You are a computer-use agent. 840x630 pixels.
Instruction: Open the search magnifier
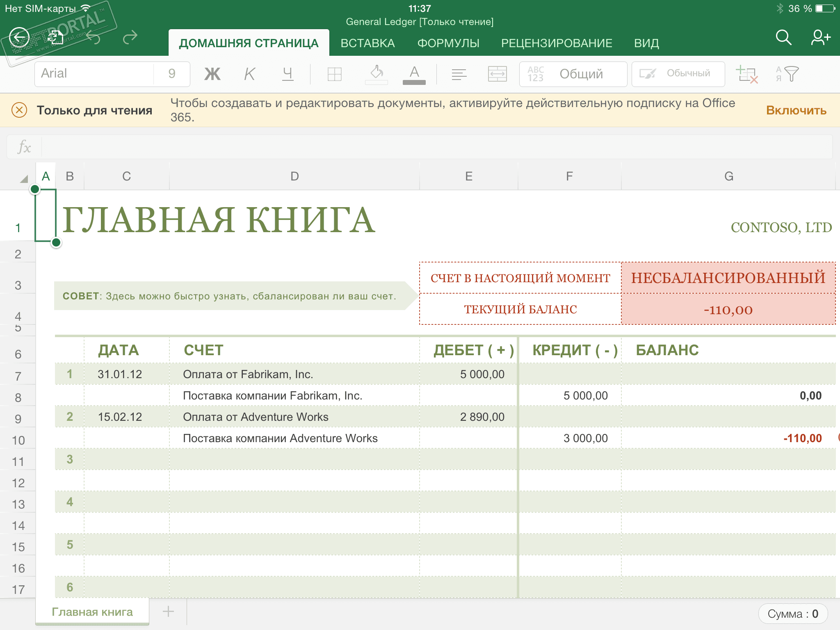click(x=783, y=38)
